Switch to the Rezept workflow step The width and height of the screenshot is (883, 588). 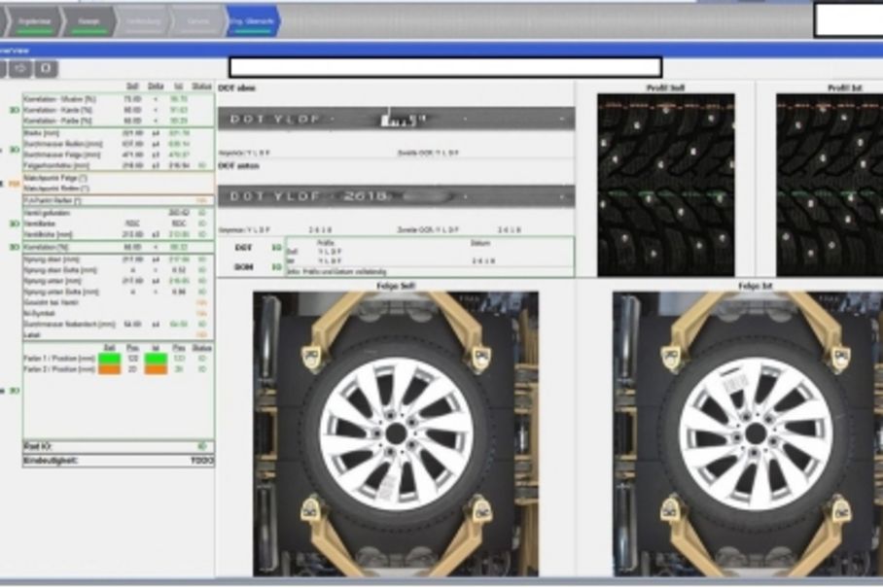[88, 21]
